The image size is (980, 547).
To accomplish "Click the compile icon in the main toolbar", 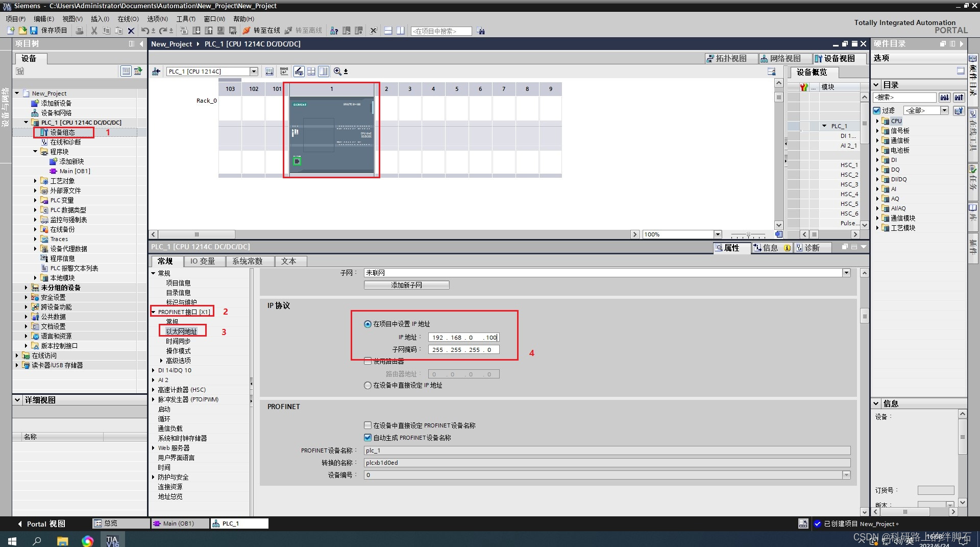I will tap(184, 31).
